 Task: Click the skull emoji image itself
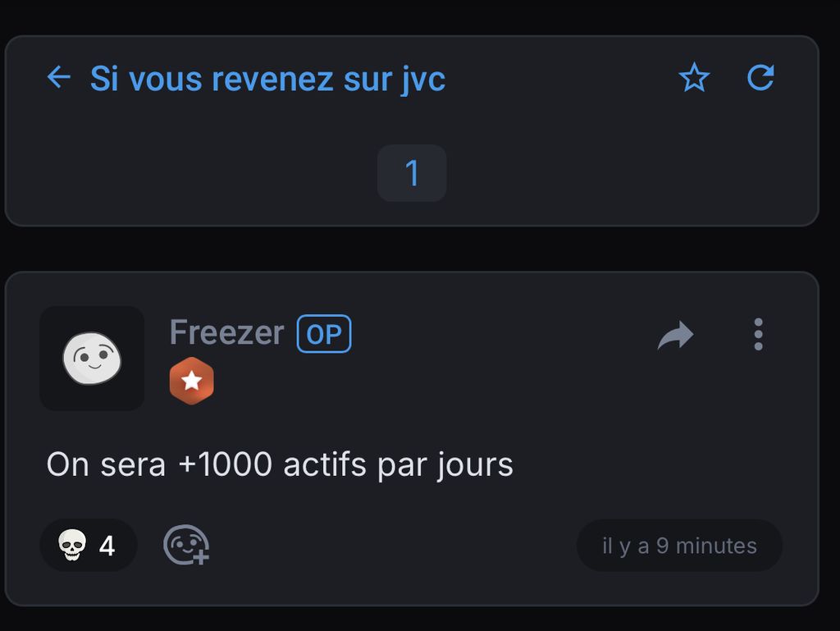coord(72,545)
